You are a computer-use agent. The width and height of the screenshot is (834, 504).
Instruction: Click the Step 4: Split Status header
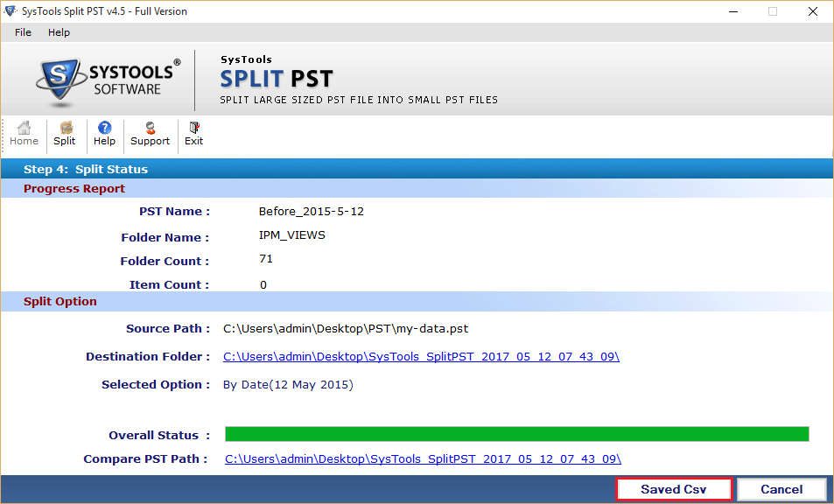pos(86,169)
